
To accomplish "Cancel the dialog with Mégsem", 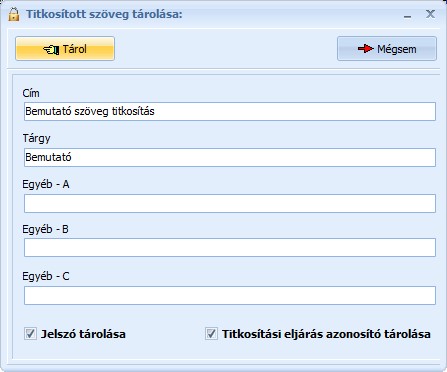I will 387,49.
